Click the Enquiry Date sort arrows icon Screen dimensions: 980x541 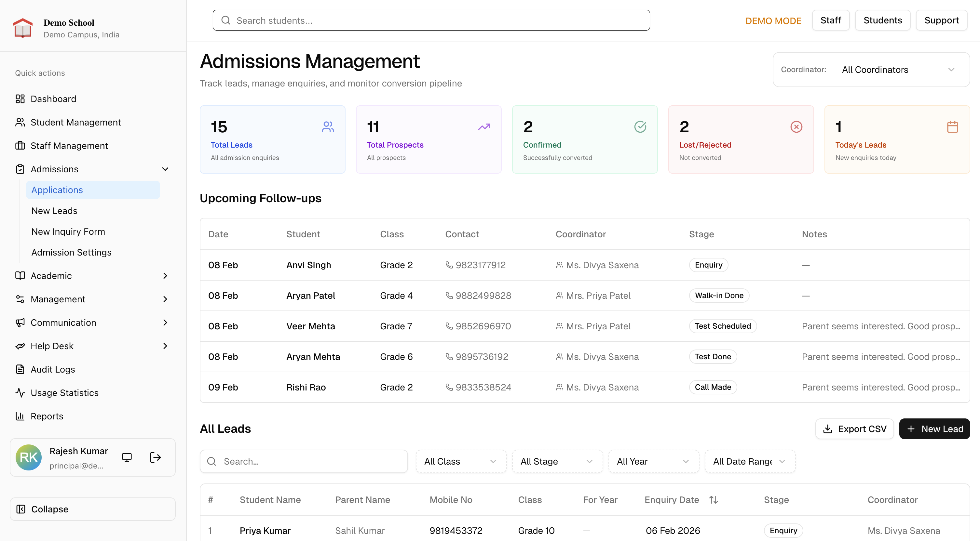click(713, 500)
